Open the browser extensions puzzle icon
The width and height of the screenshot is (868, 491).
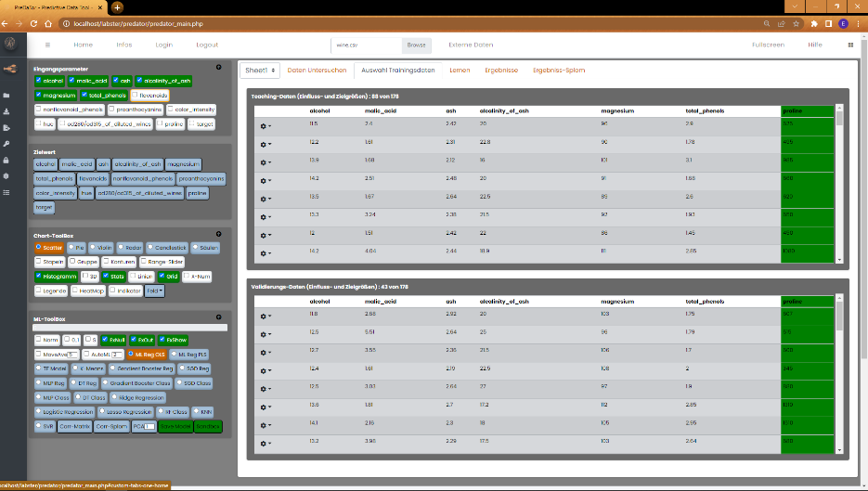coord(814,24)
